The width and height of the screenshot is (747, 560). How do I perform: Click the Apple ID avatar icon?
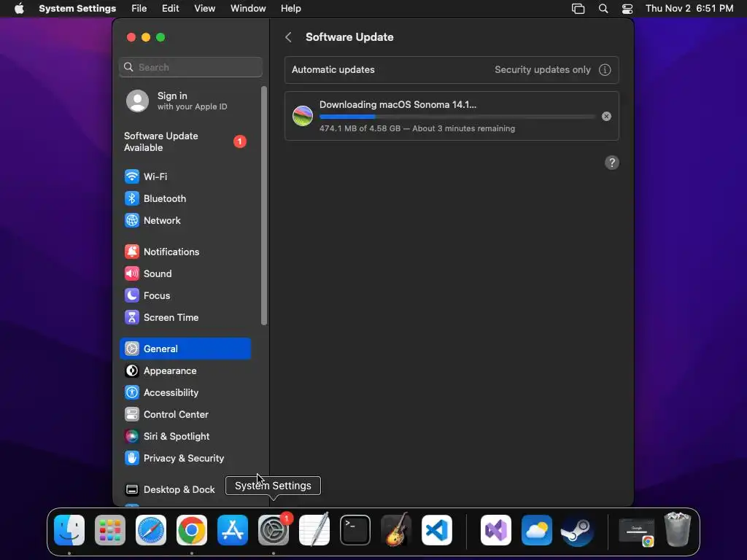pos(137,101)
